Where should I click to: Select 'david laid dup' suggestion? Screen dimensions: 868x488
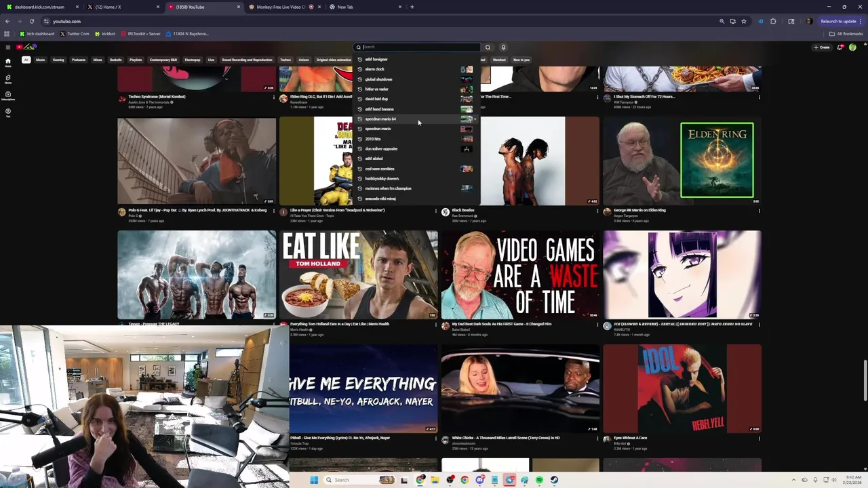[x=416, y=99]
